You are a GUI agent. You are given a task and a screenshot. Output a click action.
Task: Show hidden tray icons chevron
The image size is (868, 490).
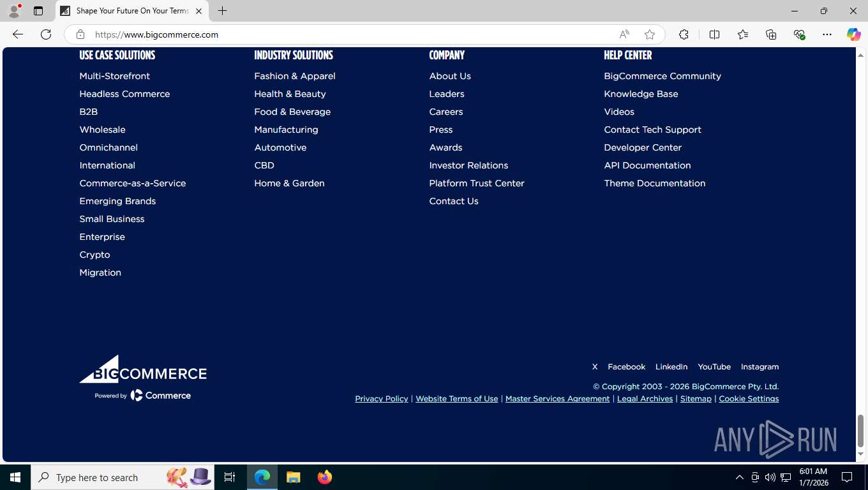click(740, 477)
